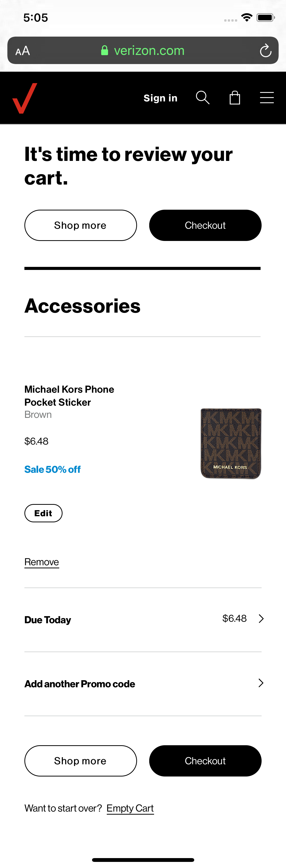286x868 pixels.
Task: Expand the Due Today chevron
Action: click(x=261, y=618)
